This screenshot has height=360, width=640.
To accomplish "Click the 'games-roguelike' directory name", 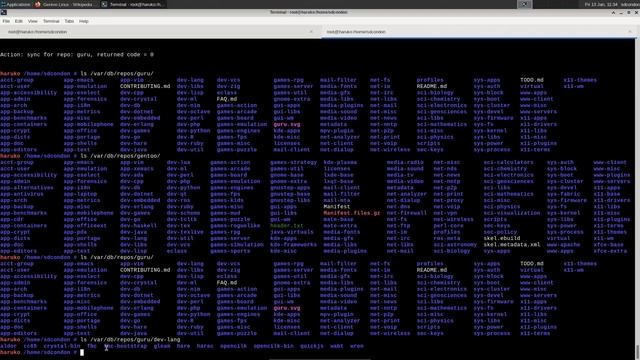I will [x=235, y=226].
